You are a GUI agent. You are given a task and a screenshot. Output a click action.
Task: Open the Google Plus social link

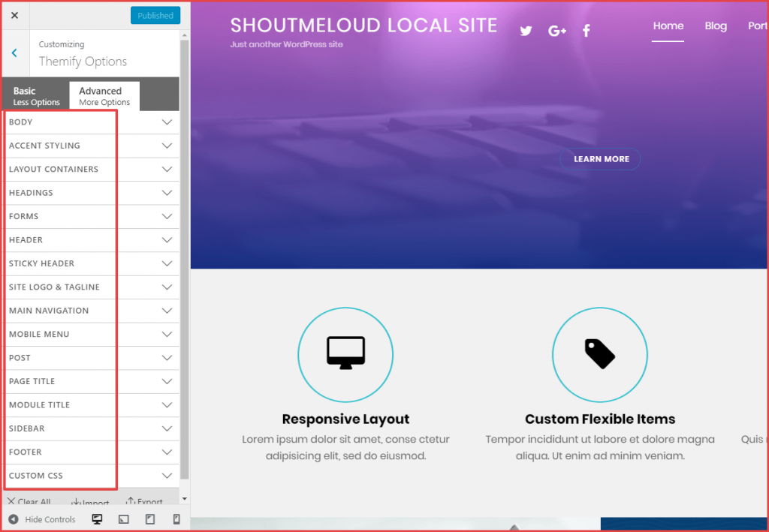557,31
